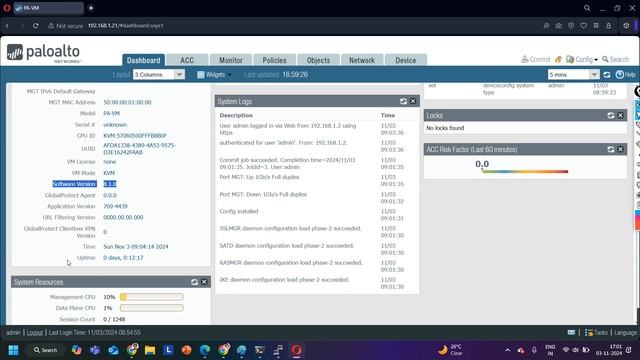Switch to the Network tab
Viewport: 640px width, 360px height.
(362, 60)
